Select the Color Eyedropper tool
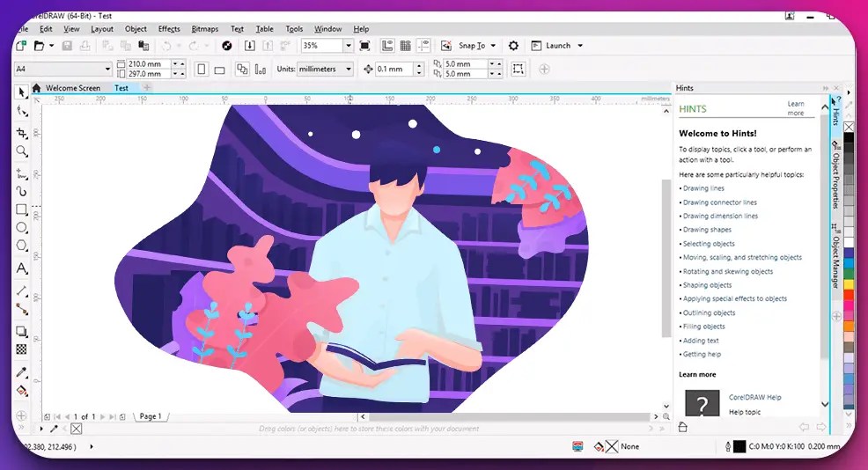This screenshot has width=868, height=470. (22, 372)
